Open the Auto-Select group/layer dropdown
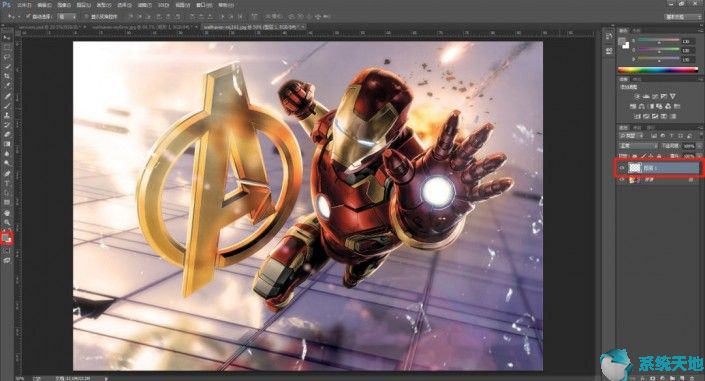This screenshot has height=381, width=705. coord(67,17)
